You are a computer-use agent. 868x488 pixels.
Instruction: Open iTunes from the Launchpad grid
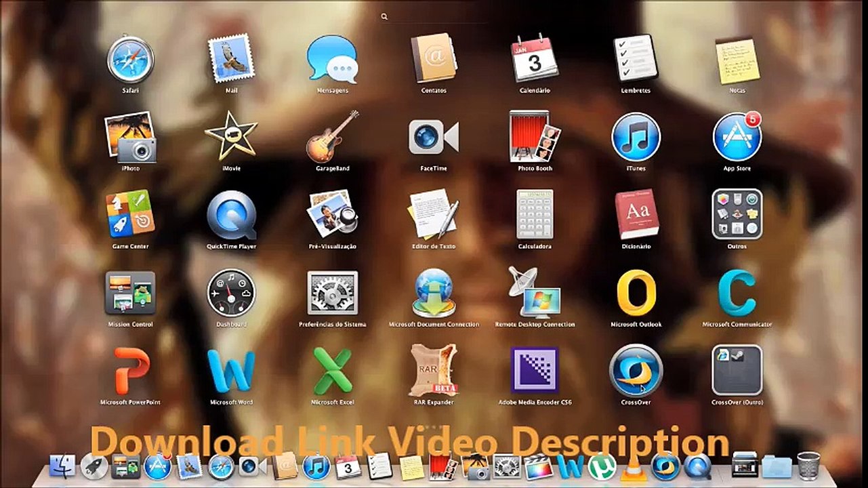point(636,137)
